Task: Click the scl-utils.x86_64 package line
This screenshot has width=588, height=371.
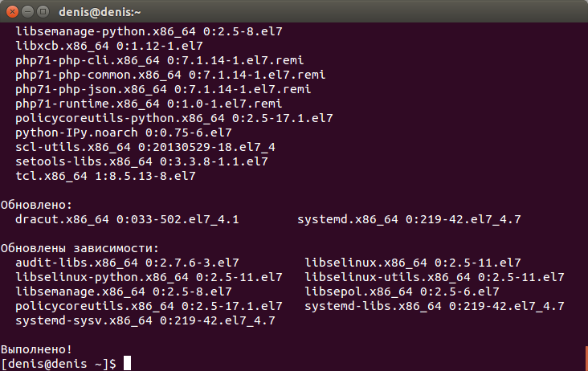Action: point(145,147)
